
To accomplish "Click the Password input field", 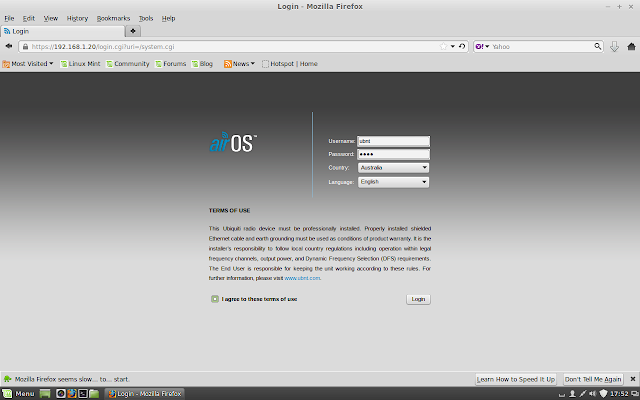I will 393,154.
